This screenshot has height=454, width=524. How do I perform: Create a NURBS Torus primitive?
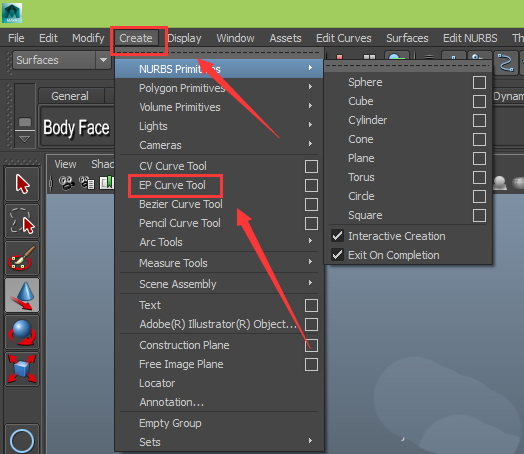(361, 177)
